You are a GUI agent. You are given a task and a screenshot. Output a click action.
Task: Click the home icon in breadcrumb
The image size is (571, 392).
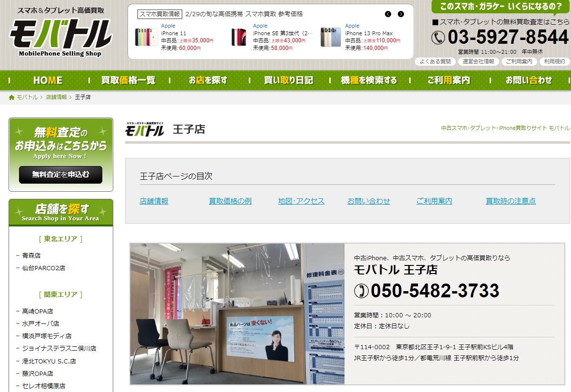12,98
